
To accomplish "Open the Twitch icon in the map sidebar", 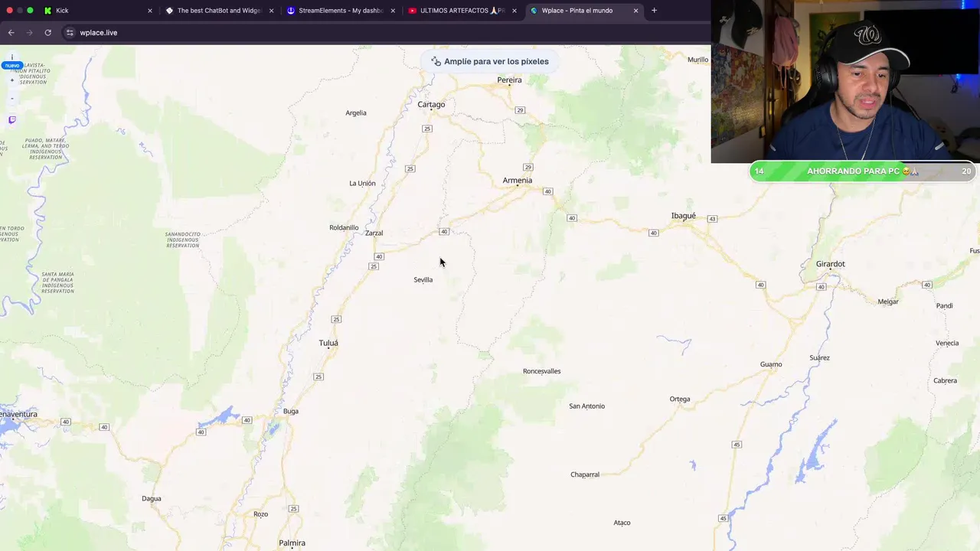I will [11, 119].
